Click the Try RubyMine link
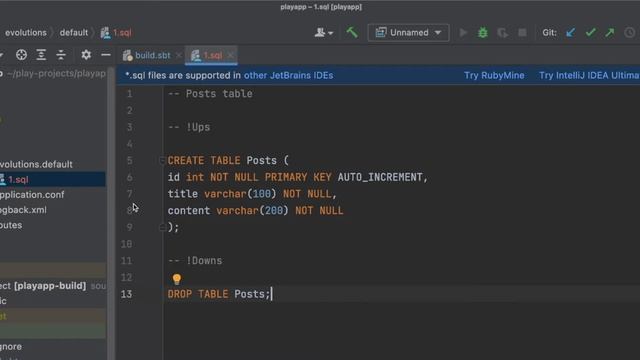 point(494,76)
